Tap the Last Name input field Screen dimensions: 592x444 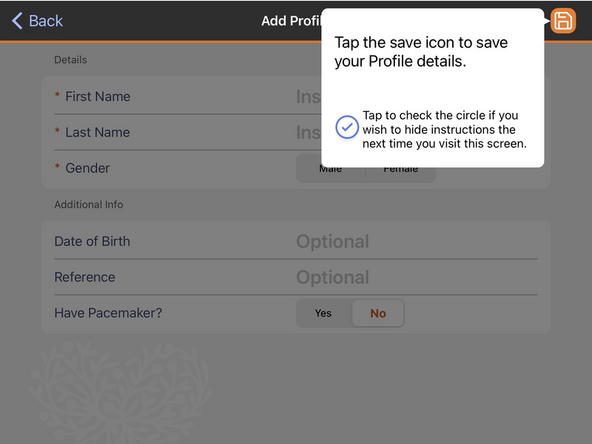pos(308,133)
